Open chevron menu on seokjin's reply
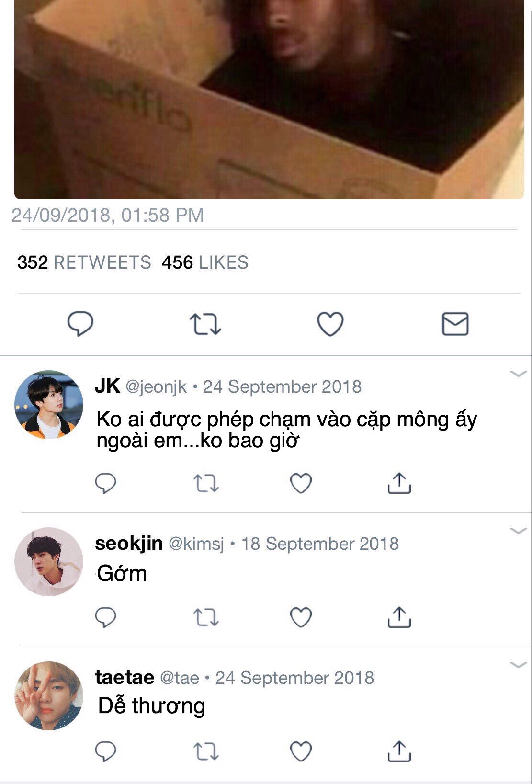 519,531
